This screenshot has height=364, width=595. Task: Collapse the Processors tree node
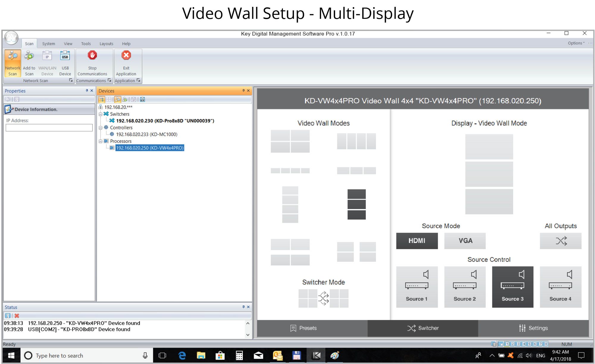tap(101, 141)
